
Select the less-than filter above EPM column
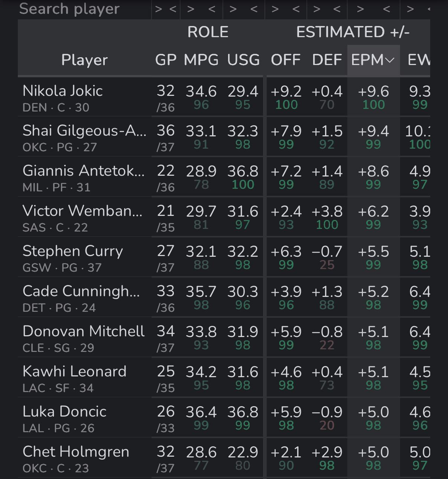[x=387, y=9]
